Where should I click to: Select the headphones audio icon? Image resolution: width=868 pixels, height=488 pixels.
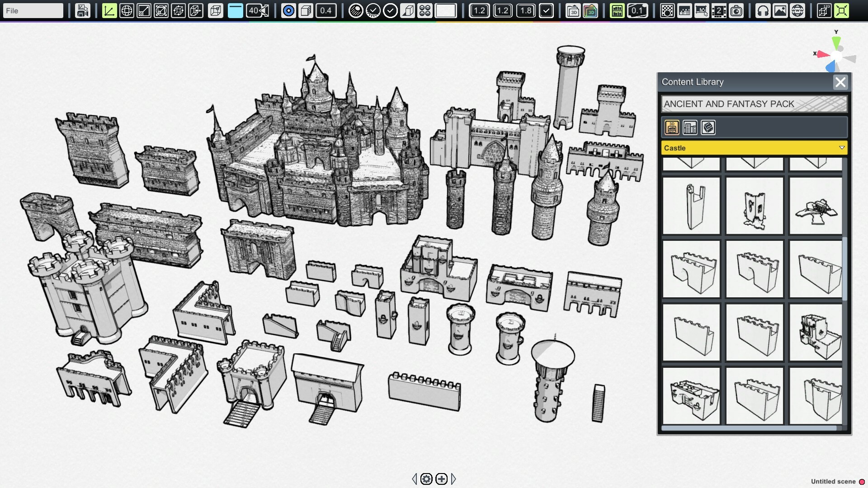(763, 10)
